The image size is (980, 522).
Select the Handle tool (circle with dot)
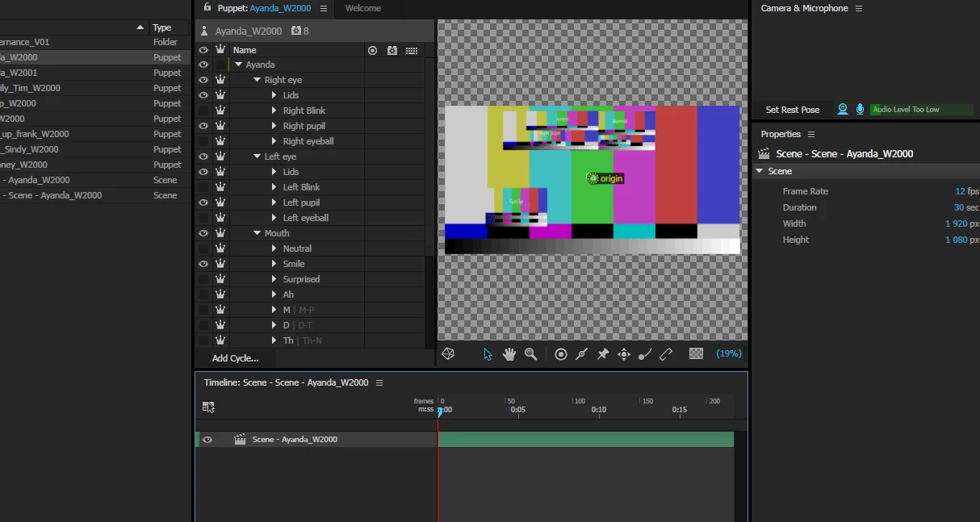click(561, 354)
